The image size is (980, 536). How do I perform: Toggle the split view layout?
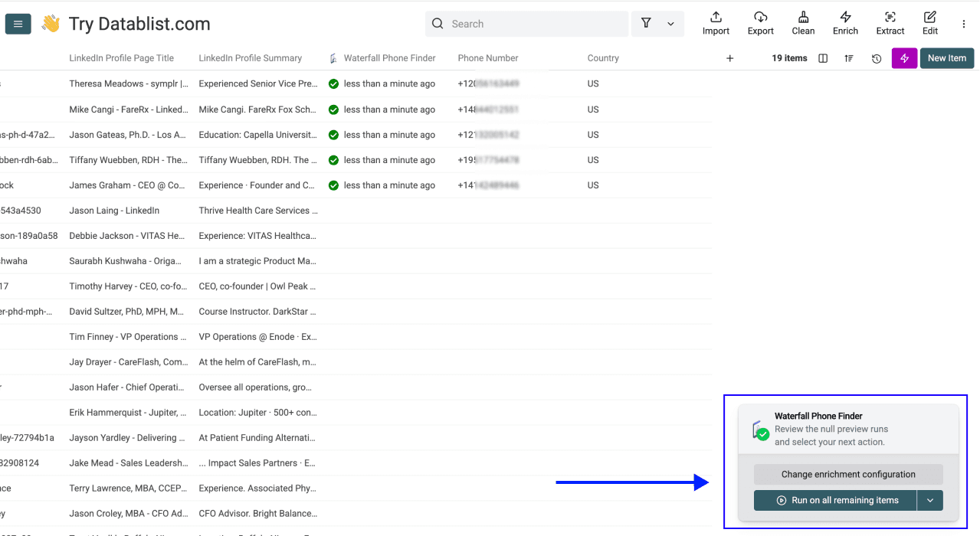coord(821,57)
